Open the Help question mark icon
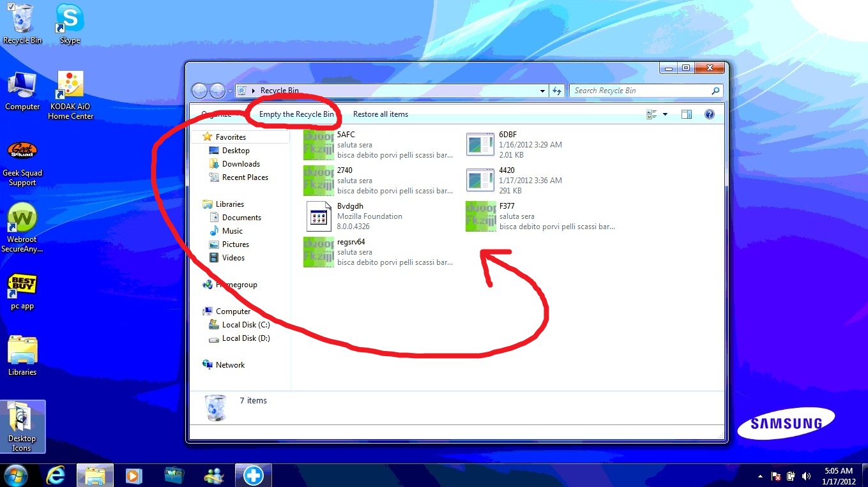The image size is (868, 487). pos(709,114)
